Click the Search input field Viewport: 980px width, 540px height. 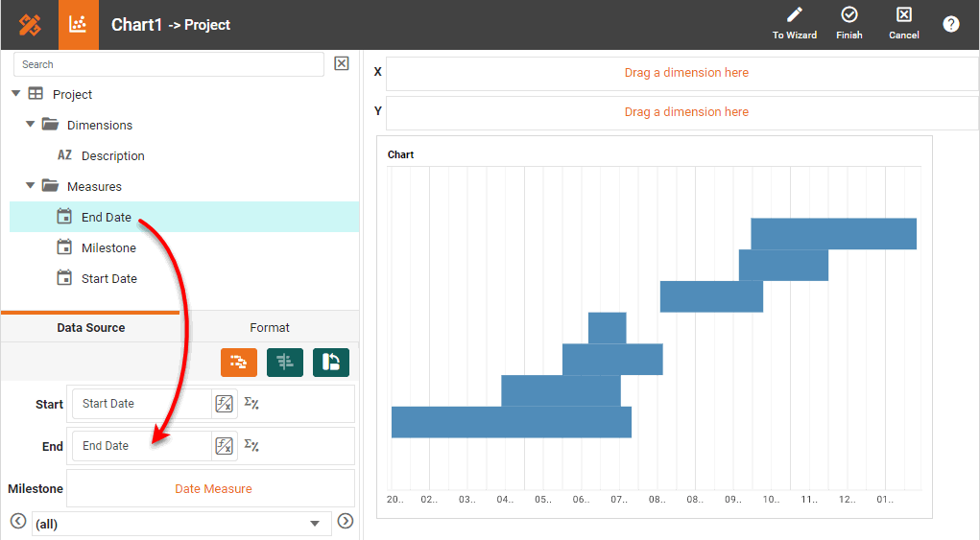(169, 64)
